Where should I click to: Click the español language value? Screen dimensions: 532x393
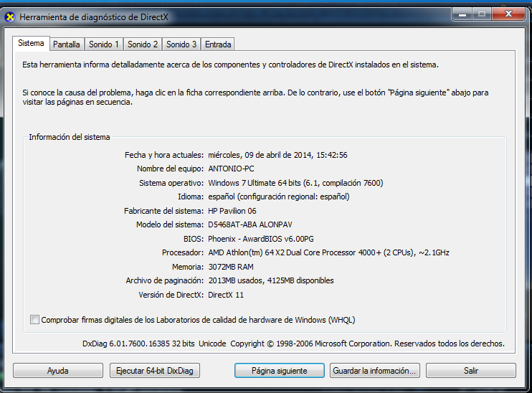pos(279,196)
